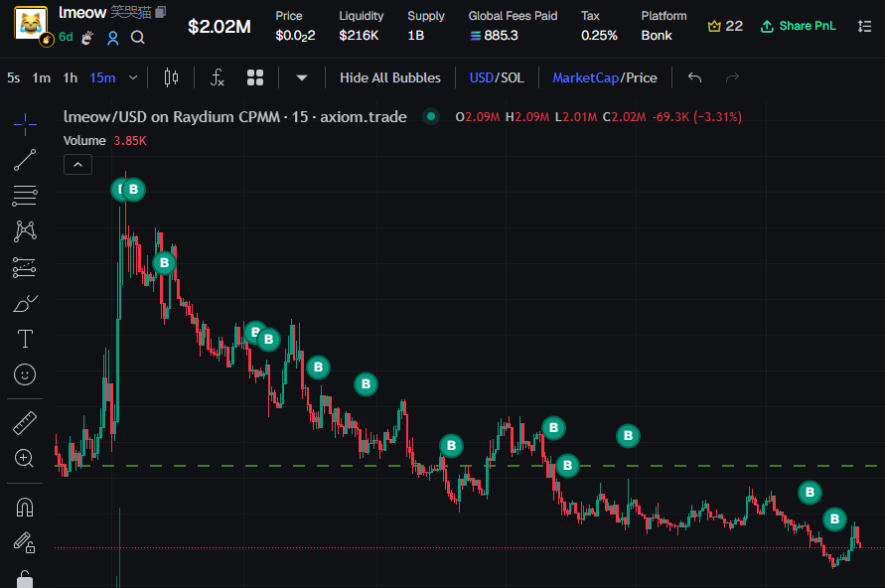885x588 pixels.
Task: Click the Bonk platform label
Action: [657, 36]
